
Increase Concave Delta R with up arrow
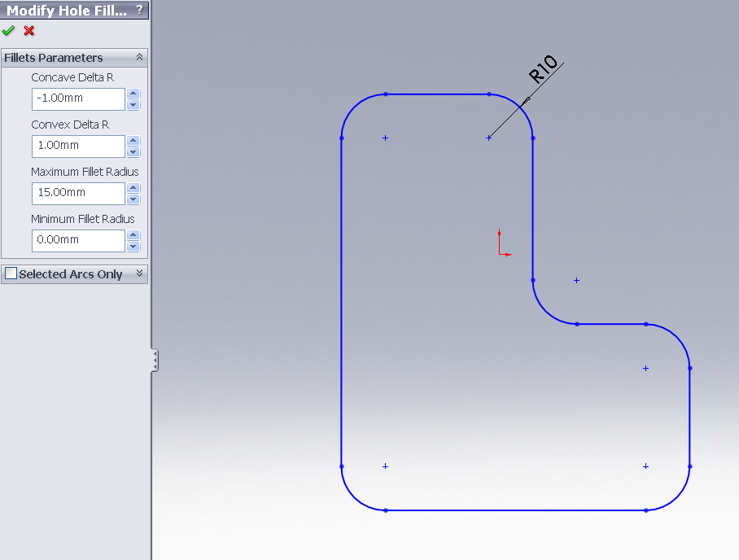(x=133, y=94)
